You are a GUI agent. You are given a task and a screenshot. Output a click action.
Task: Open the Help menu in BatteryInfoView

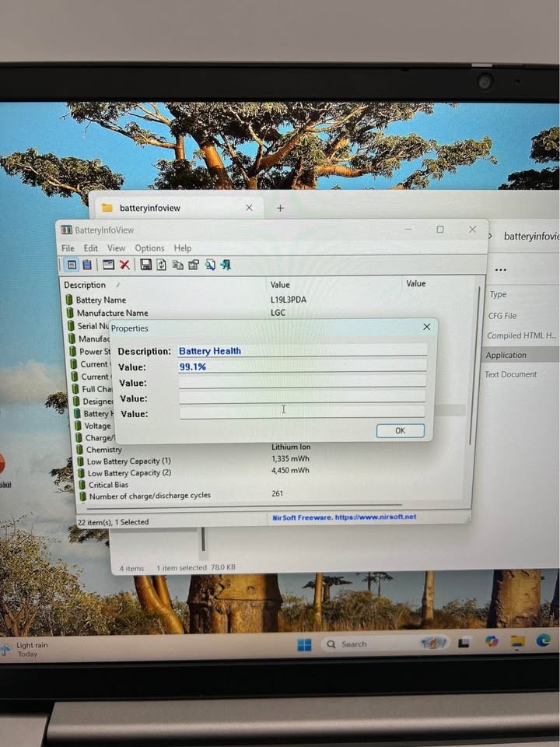pyautogui.click(x=182, y=248)
